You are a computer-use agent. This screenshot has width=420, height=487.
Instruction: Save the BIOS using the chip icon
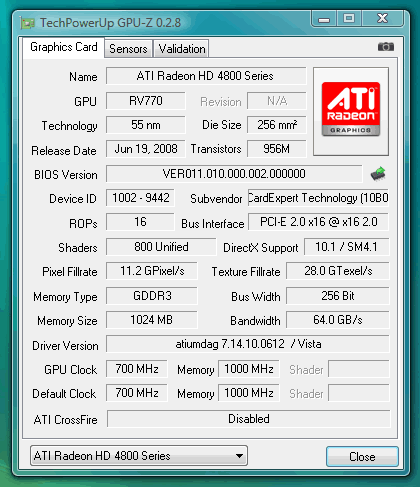[x=378, y=174]
